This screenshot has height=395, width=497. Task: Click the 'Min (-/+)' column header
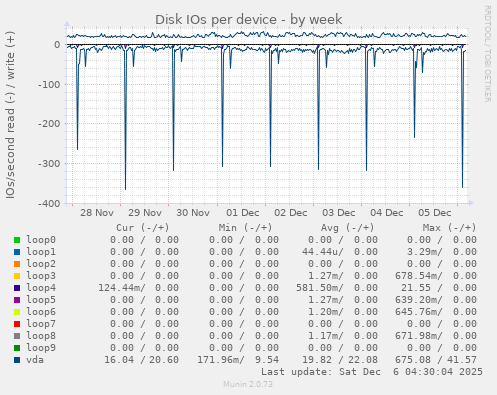click(245, 228)
